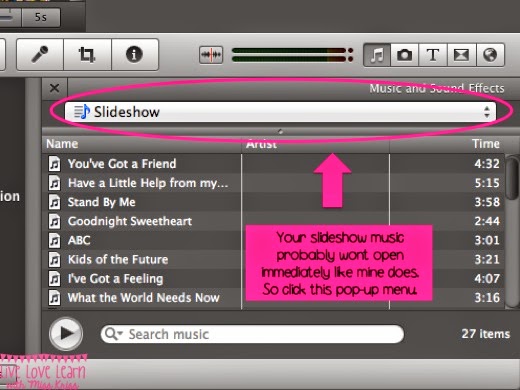The height and width of the screenshot is (390, 520).
Task: Show the Photo browser camera icon
Action: [404, 55]
